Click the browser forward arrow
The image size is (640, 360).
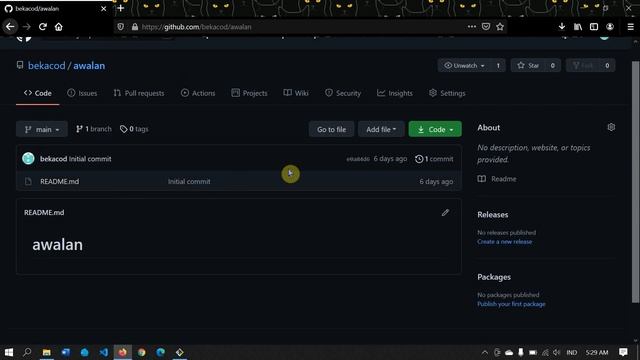tap(27, 27)
